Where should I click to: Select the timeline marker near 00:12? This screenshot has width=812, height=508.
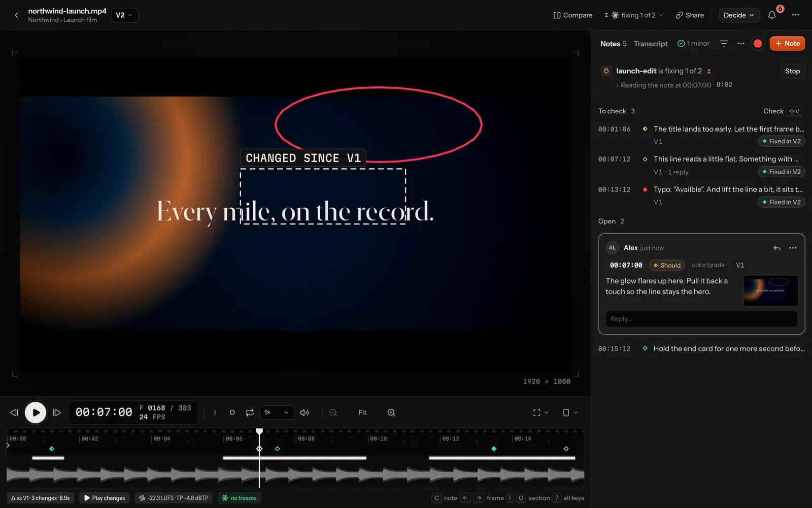pos(494,449)
